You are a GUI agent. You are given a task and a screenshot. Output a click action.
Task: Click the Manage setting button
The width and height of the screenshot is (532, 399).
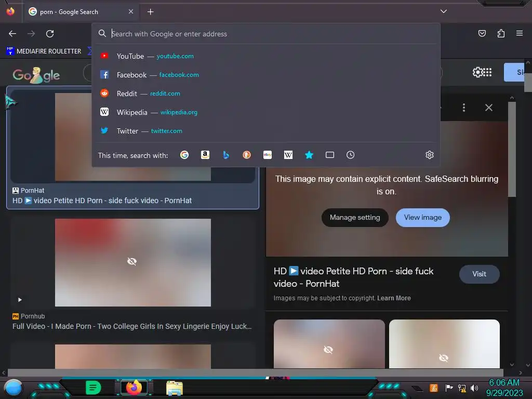coord(355,218)
